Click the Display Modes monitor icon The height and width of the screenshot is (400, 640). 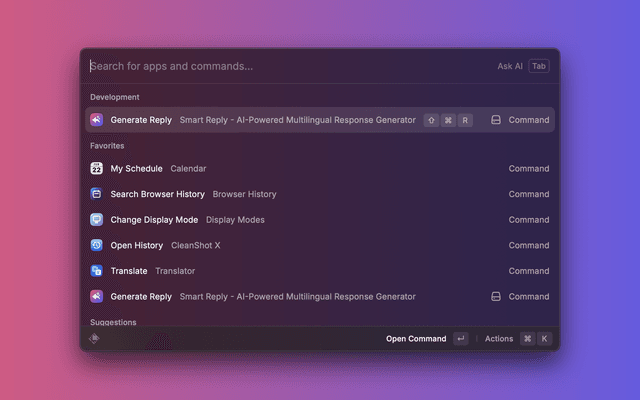tap(97, 220)
